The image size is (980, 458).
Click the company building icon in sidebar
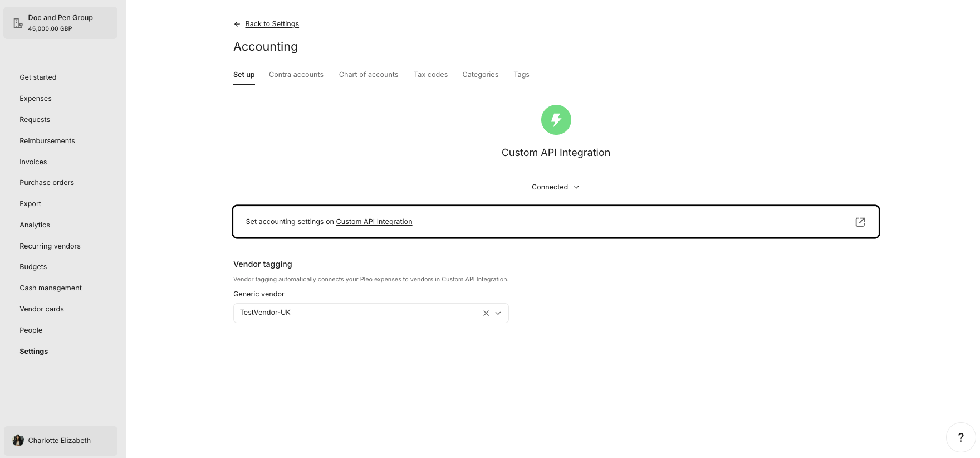18,23
